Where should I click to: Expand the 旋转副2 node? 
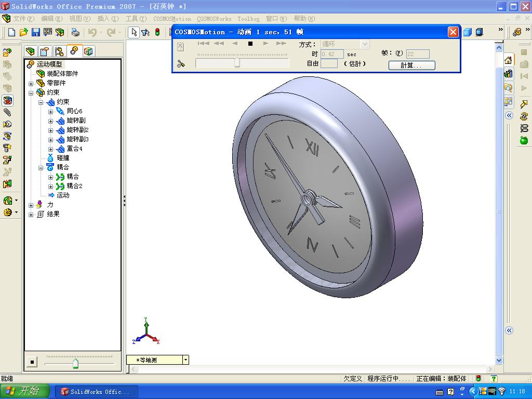[x=50, y=130]
